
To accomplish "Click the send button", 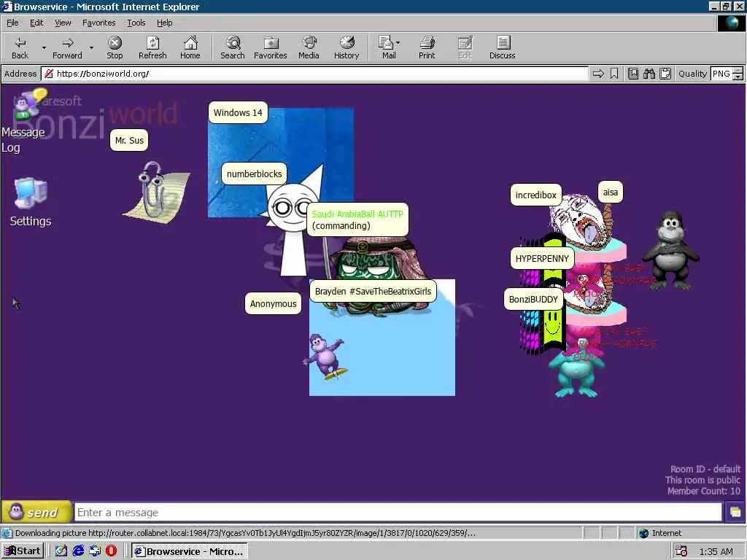I will tap(36, 513).
